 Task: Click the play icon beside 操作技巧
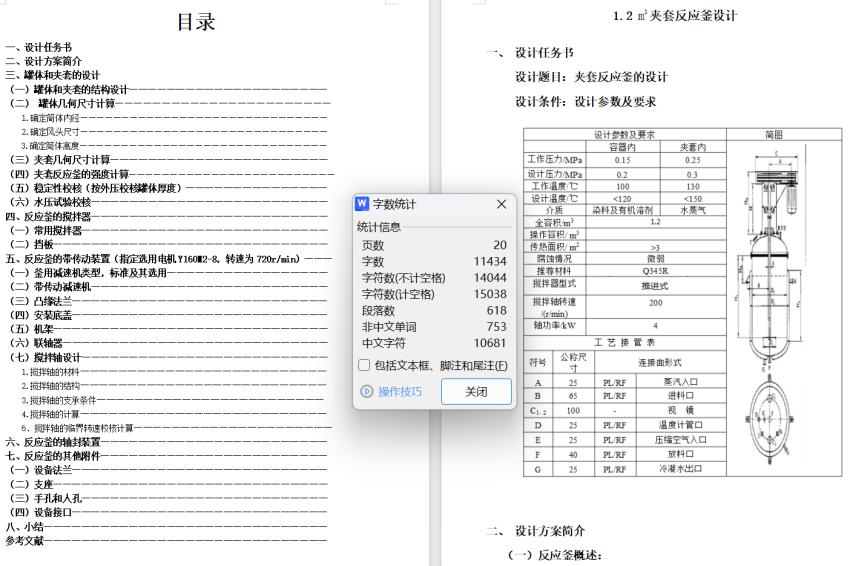(x=366, y=391)
